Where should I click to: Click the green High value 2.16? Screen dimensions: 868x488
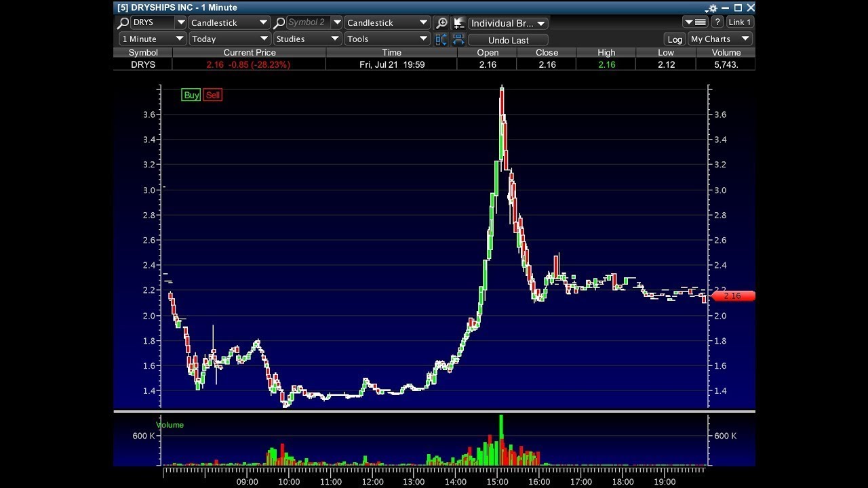[x=607, y=64]
